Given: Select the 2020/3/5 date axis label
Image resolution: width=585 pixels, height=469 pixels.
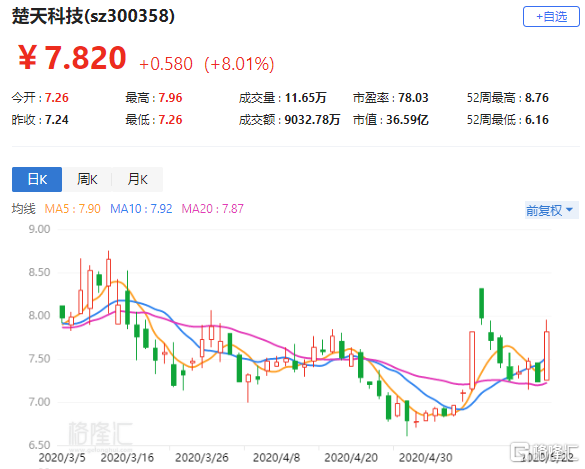Looking at the screenshot, I should [x=62, y=457].
